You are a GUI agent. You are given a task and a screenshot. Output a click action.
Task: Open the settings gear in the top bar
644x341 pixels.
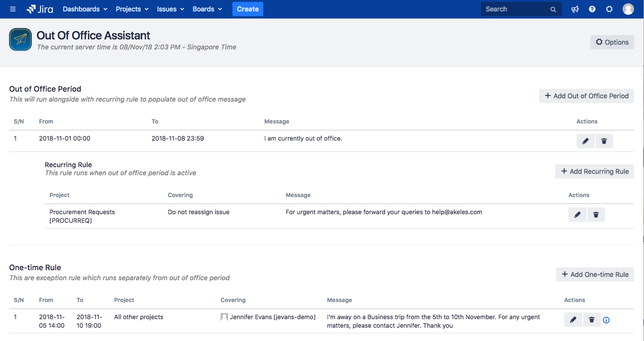[x=609, y=9]
